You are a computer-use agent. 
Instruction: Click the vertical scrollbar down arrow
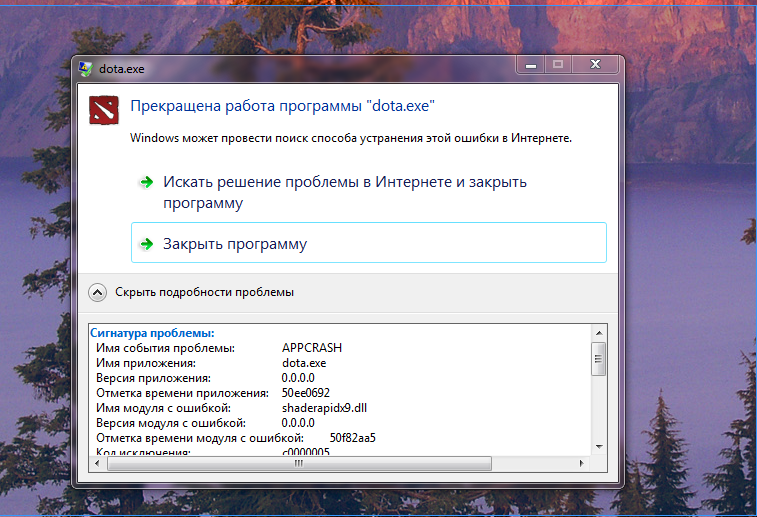[x=599, y=447]
